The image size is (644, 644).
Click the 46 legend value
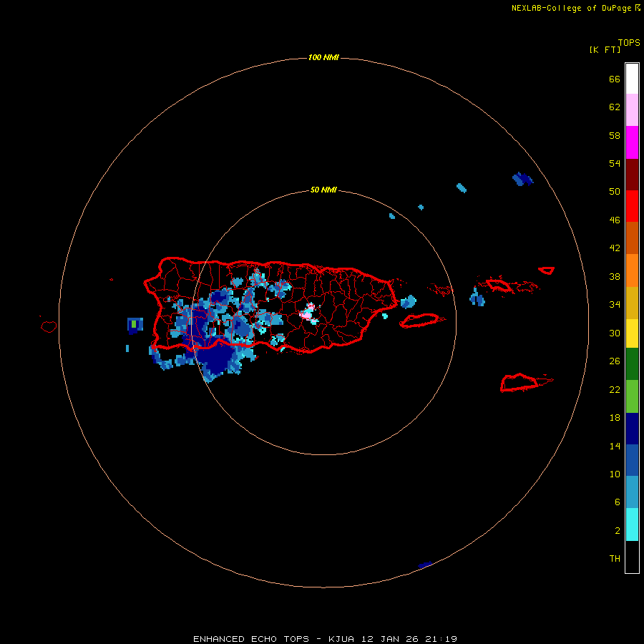(615, 220)
